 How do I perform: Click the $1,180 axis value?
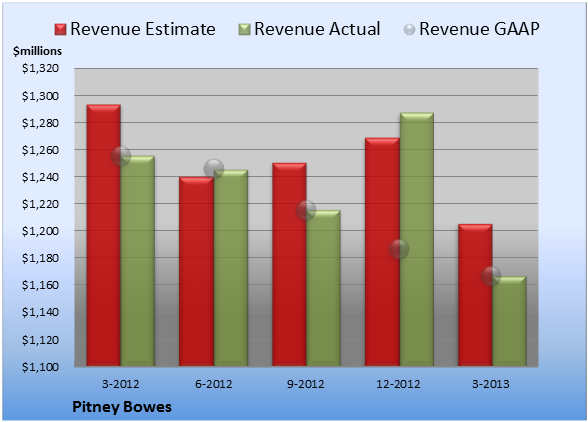click(x=40, y=258)
